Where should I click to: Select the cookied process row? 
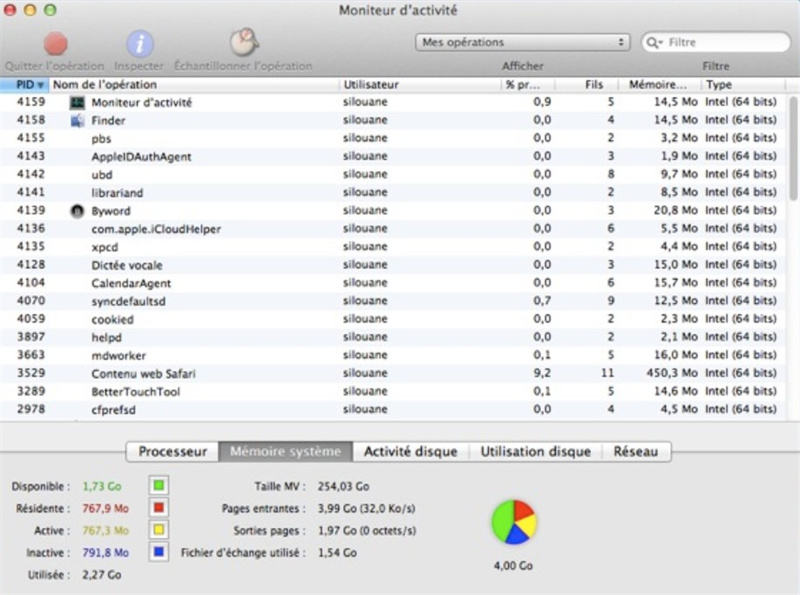pos(393,319)
